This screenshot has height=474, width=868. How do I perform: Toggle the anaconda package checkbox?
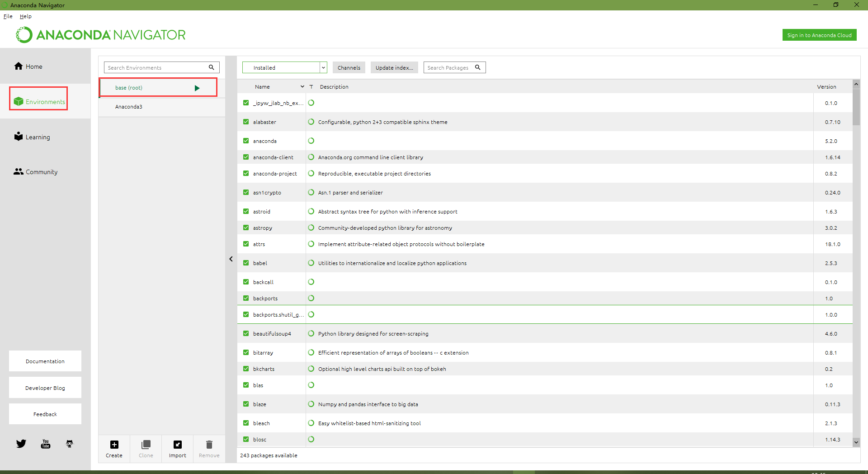click(x=246, y=141)
